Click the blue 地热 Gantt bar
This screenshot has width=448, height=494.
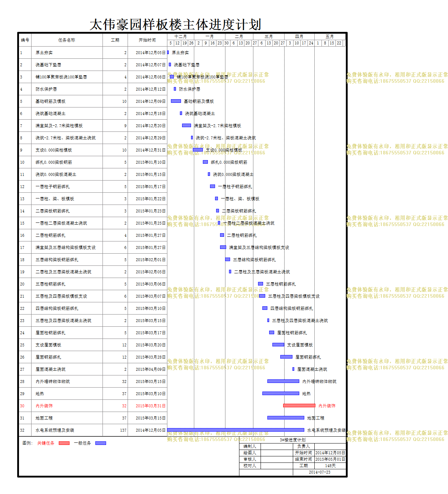[281, 393]
